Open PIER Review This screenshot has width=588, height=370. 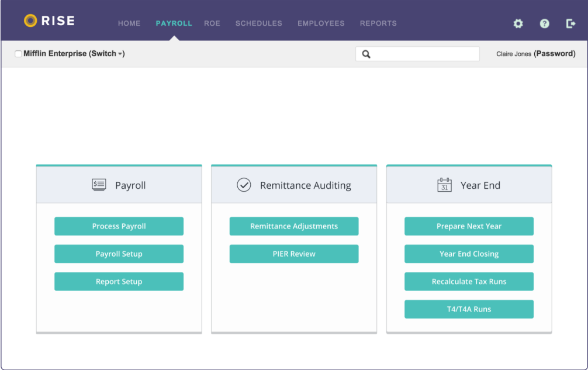click(293, 254)
